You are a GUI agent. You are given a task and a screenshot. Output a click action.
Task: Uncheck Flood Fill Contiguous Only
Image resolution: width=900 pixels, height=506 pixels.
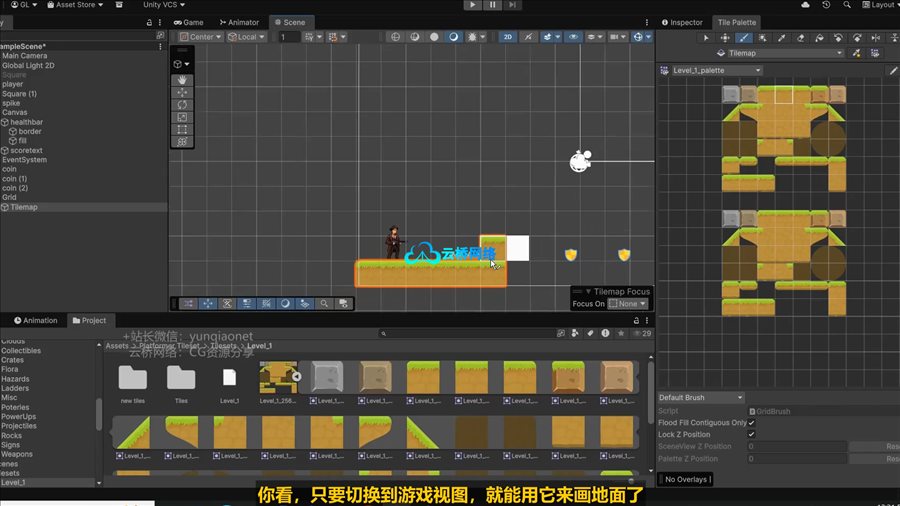click(x=752, y=423)
